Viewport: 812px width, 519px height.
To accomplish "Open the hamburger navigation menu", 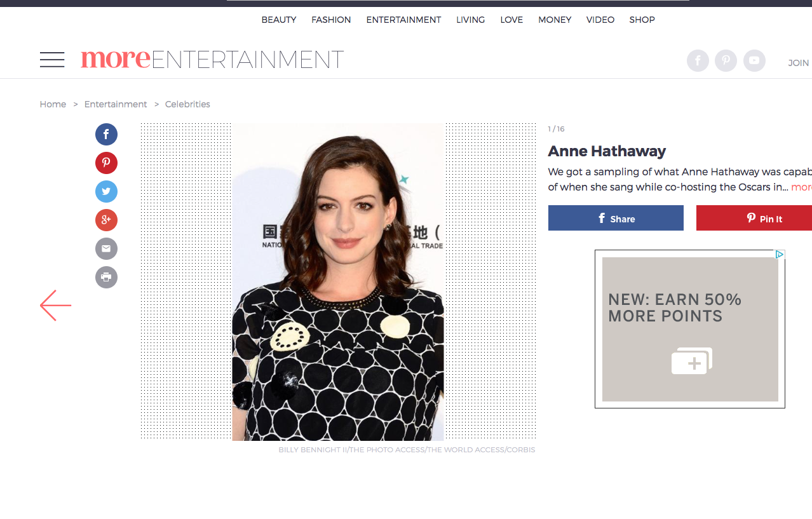I will 52,60.
